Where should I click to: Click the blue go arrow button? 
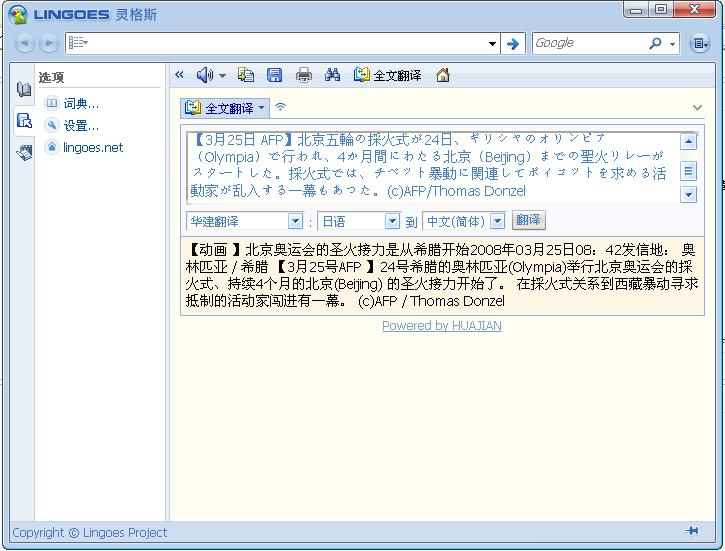pyautogui.click(x=513, y=44)
